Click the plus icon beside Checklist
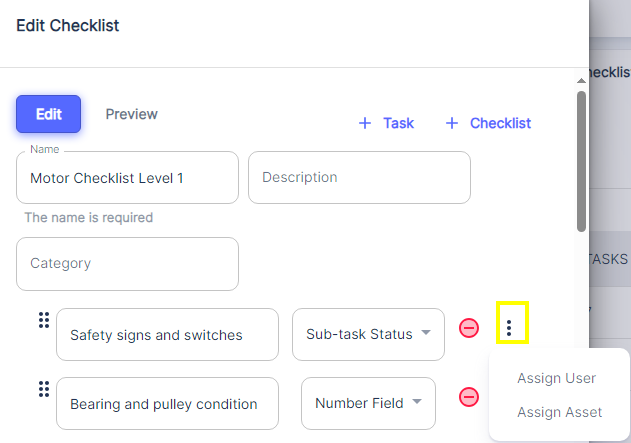Image resolution: width=631 pixels, height=443 pixels. pyautogui.click(x=452, y=123)
